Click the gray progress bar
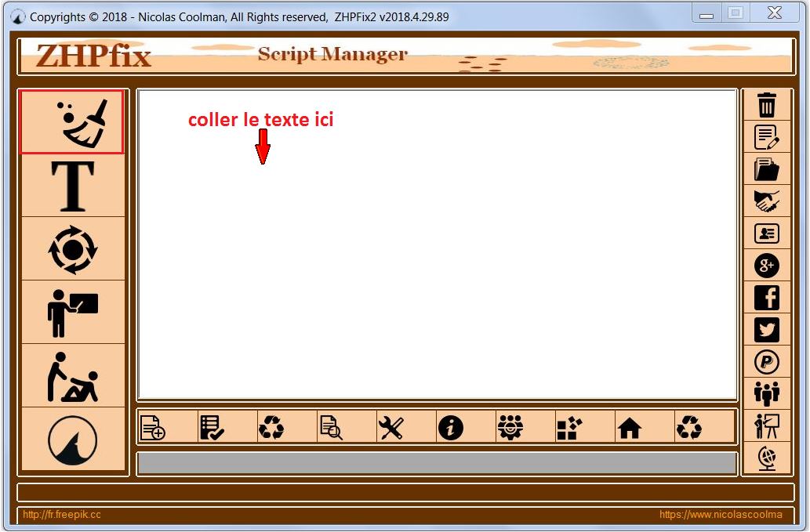 click(x=437, y=463)
